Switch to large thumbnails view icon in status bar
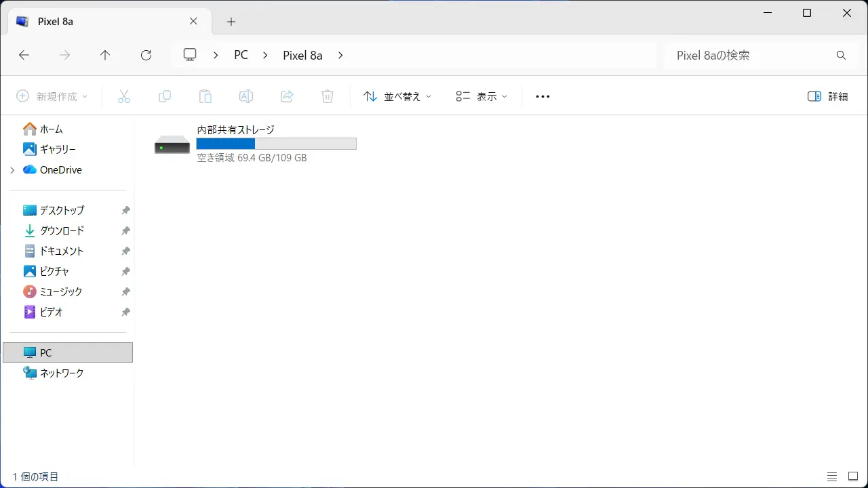The image size is (868, 488). click(x=853, y=477)
